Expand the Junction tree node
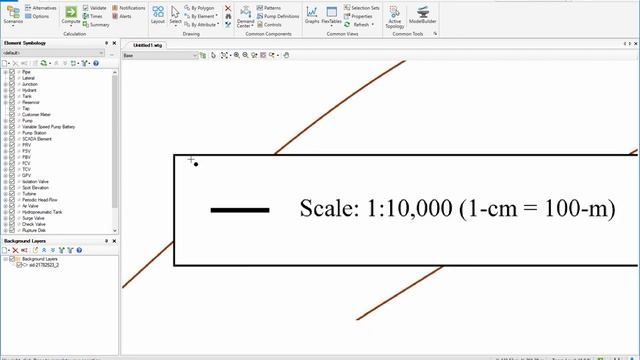The height and width of the screenshot is (360, 640). [6, 84]
